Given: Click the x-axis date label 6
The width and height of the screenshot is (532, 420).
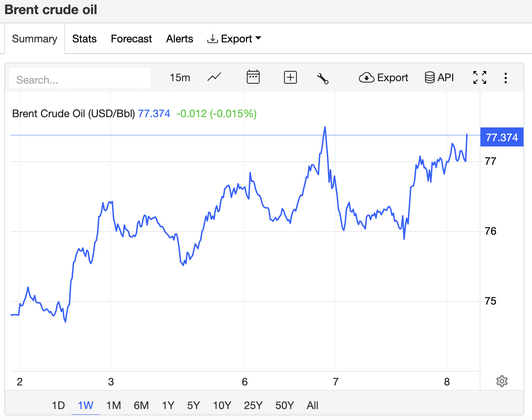Looking at the screenshot, I should (x=244, y=382).
